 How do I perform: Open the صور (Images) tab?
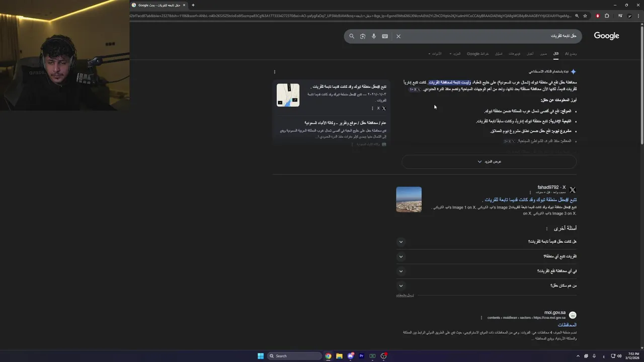pos(543,53)
